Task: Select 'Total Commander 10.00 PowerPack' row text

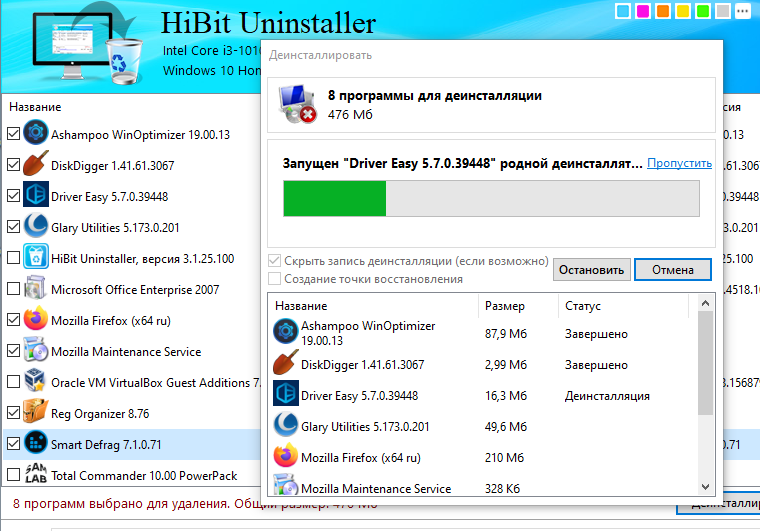Action: (144, 476)
